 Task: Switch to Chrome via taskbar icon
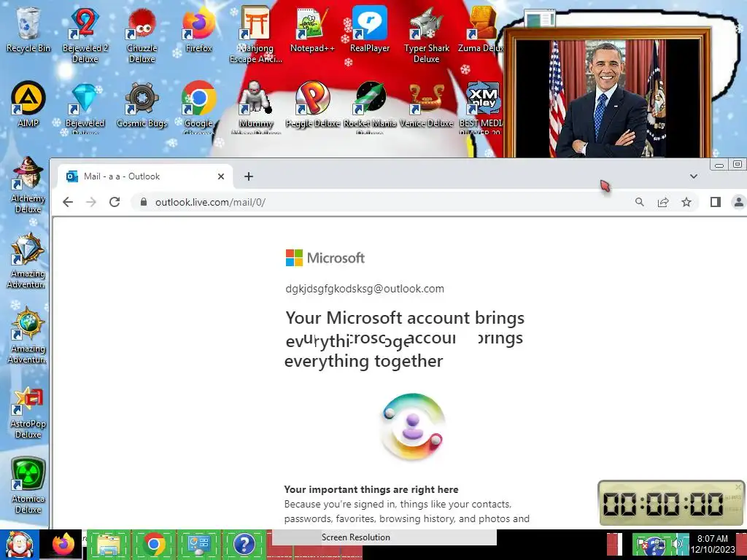(x=153, y=544)
